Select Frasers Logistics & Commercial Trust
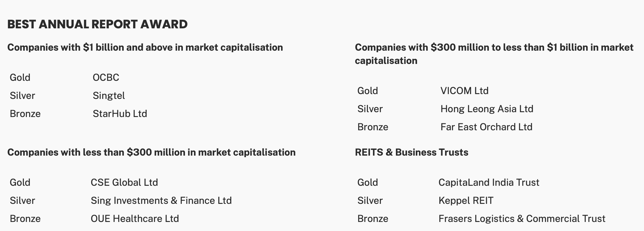Viewport: 644px width, 231px height. click(521, 219)
